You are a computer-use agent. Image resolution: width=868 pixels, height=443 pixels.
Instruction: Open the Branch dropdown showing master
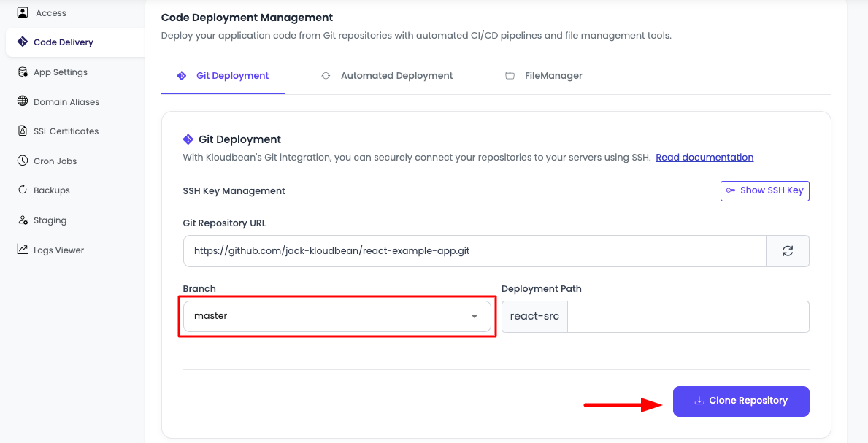click(337, 316)
